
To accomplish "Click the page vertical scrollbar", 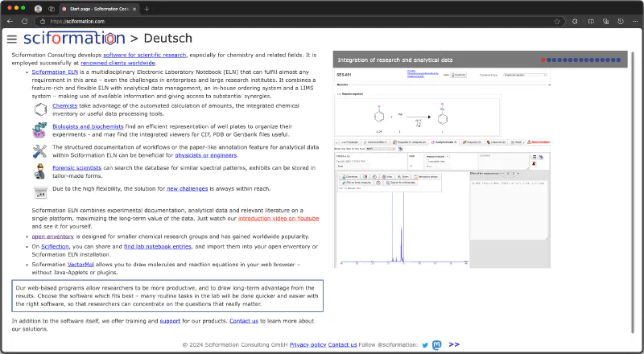I will pyautogui.click(x=632, y=191).
